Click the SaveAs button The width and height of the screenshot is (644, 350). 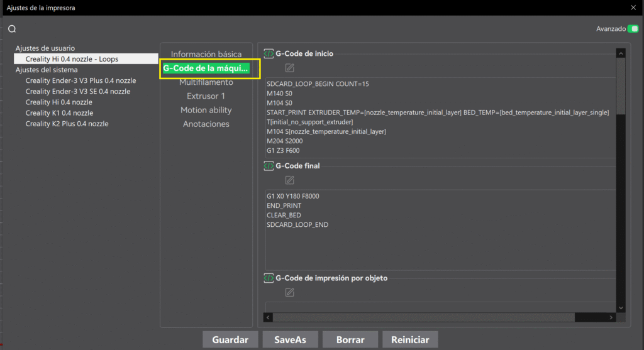tap(290, 339)
